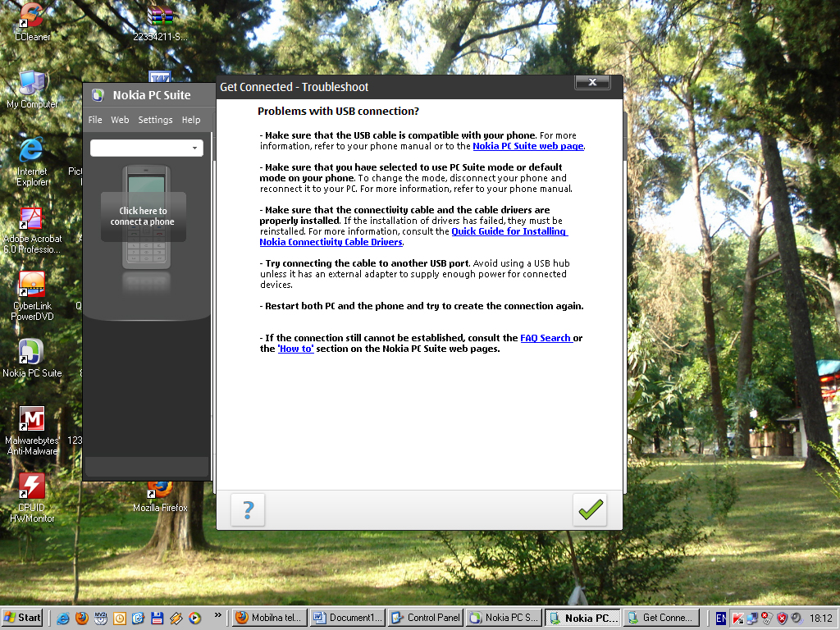Click the red shield security tray icon
This screenshot has height=630, width=840.
(x=782, y=619)
